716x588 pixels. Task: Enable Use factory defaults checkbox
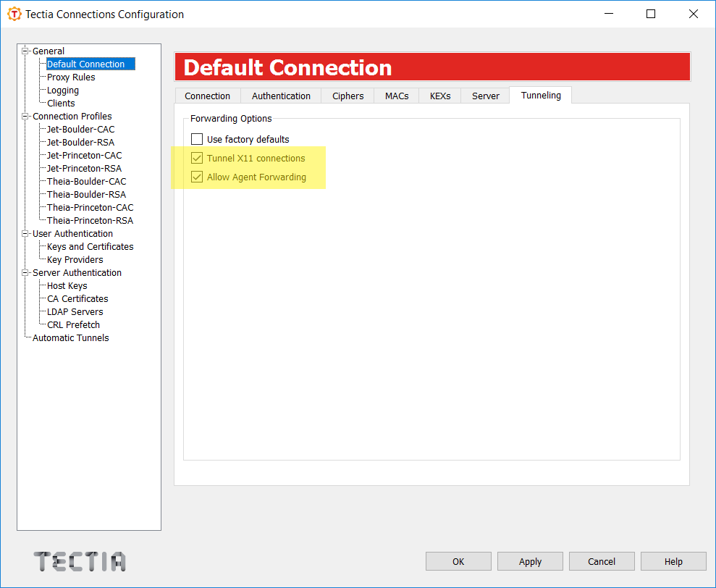coord(197,139)
